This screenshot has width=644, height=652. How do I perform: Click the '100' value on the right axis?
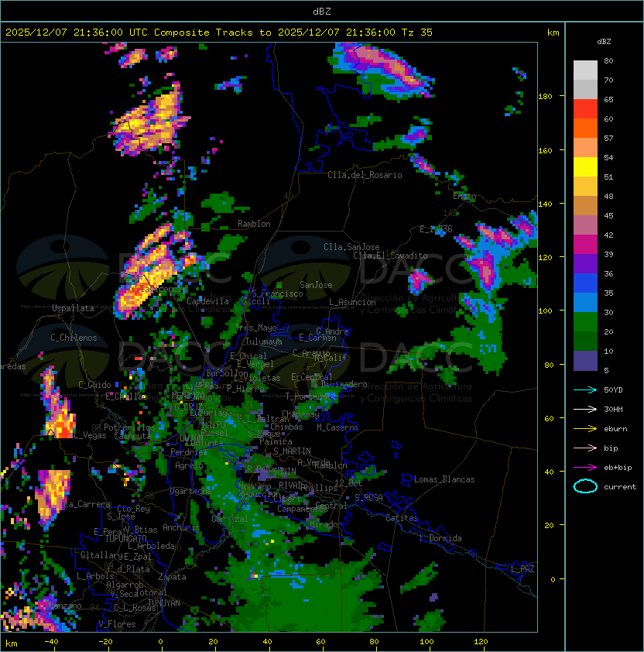(x=545, y=311)
